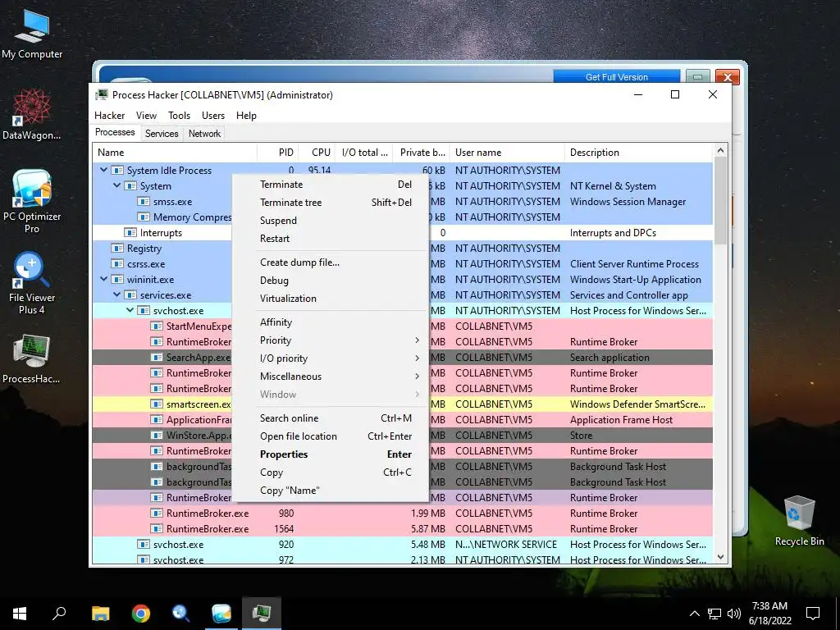Choose Open file location entry
The height and width of the screenshot is (630, 840).
click(331, 436)
